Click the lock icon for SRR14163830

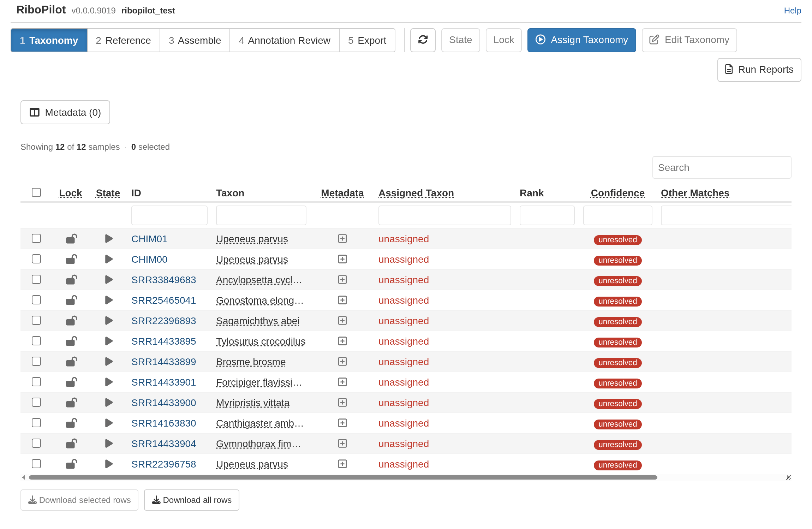[71, 423]
